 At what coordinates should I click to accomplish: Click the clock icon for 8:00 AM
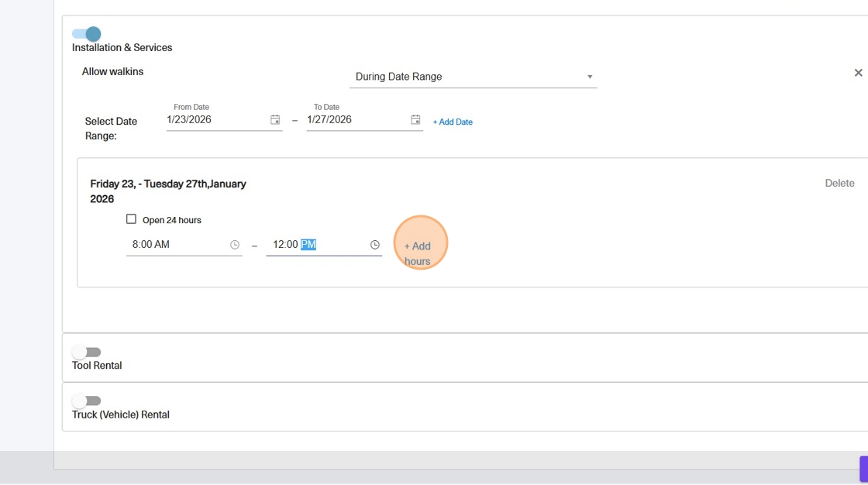(235, 245)
